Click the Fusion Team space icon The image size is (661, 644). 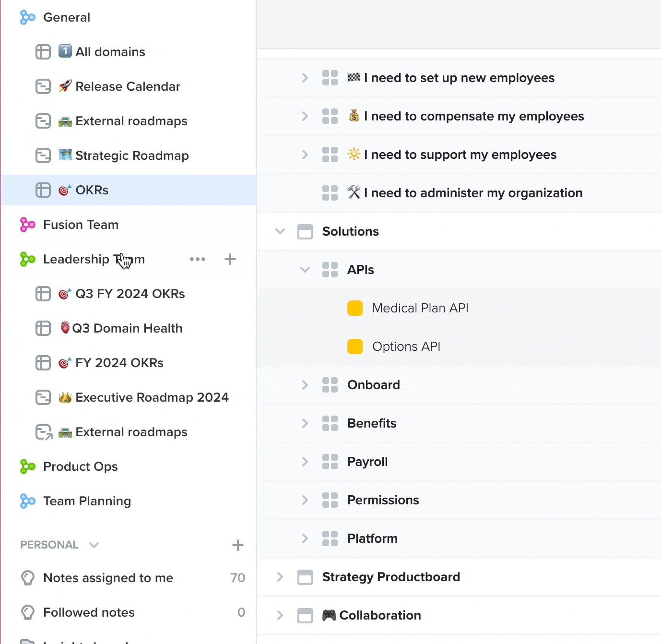tap(27, 225)
